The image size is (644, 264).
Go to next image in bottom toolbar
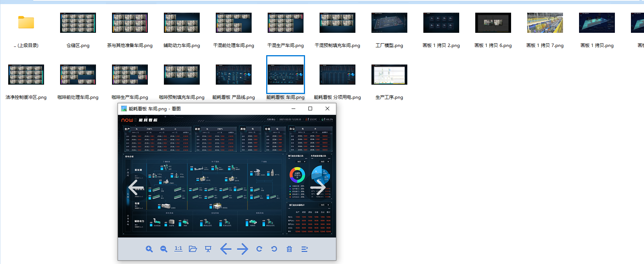tap(242, 249)
